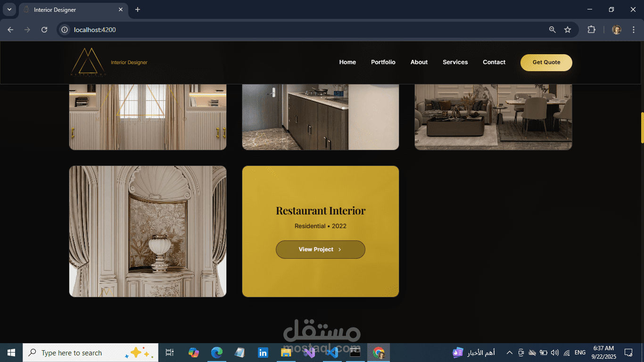Viewport: 644px width, 362px height.
Task: Open the Windows Start menu
Action: 11,353
